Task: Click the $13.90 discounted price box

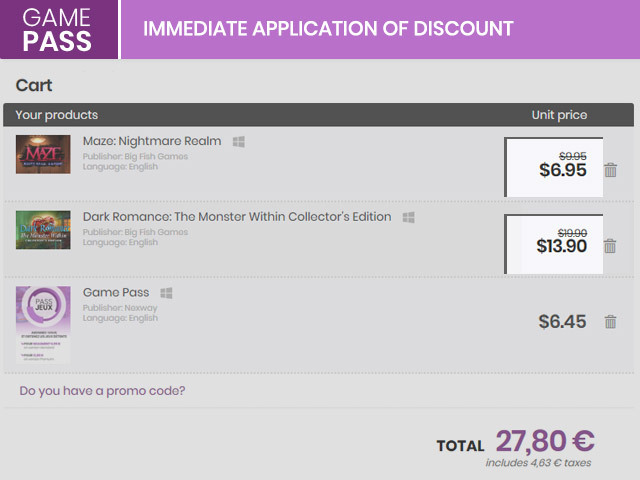Action: point(555,243)
